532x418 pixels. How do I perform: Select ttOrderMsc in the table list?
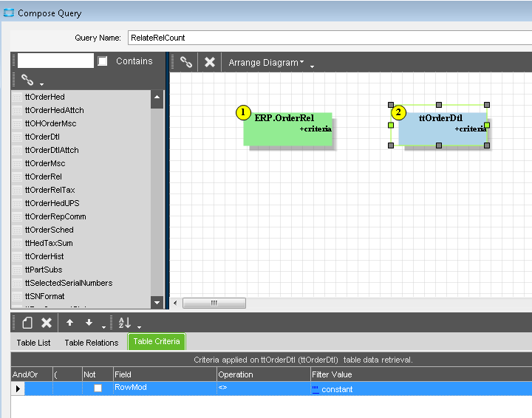pos(45,163)
